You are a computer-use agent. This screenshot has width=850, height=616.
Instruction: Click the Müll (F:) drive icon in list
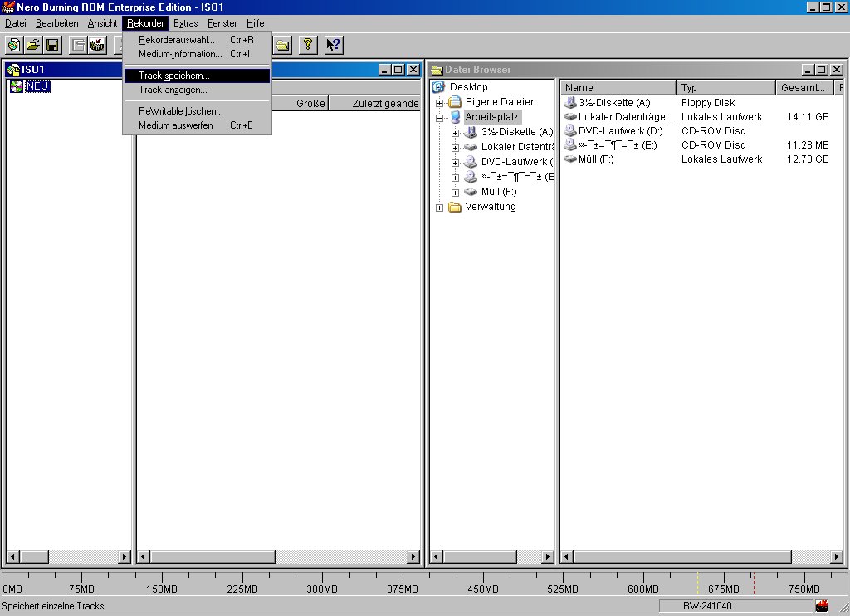(569, 159)
